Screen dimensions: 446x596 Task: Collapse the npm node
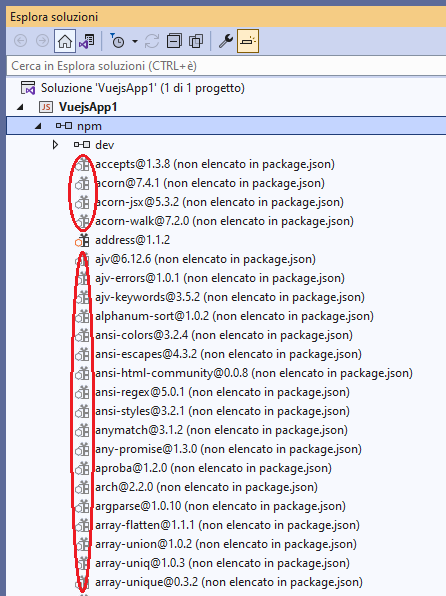pyautogui.click(x=38, y=126)
